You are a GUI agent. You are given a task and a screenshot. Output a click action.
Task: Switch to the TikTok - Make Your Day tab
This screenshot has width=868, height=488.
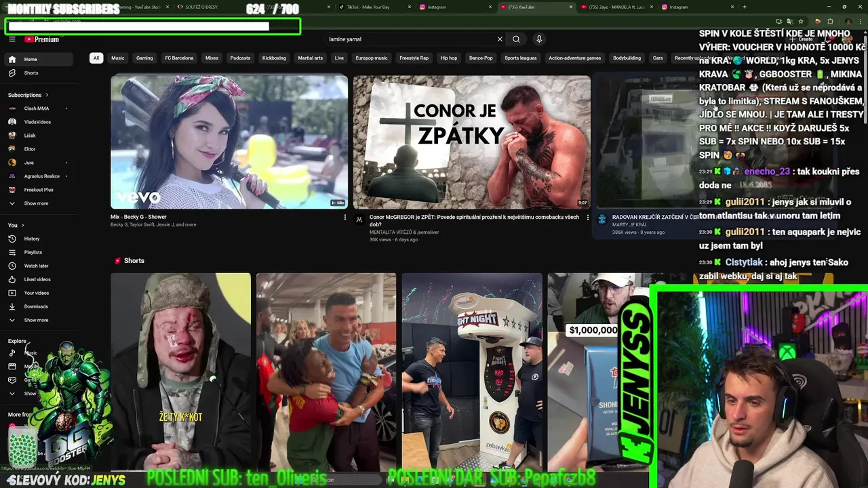[374, 7]
